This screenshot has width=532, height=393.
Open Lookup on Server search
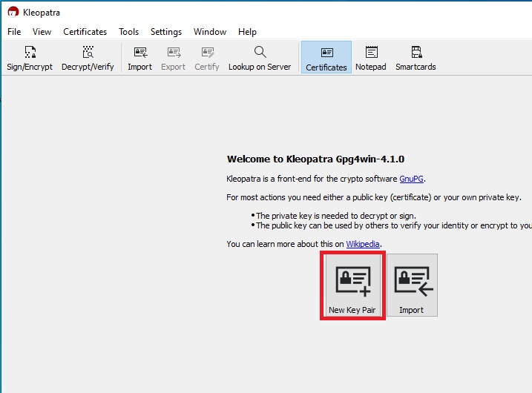pyautogui.click(x=260, y=58)
